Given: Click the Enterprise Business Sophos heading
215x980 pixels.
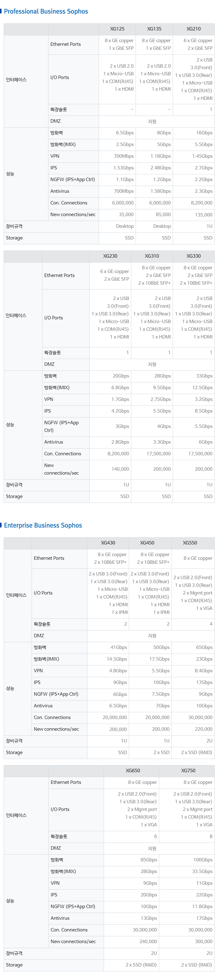Looking at the screenshot, I should click(x=43, y=525).
